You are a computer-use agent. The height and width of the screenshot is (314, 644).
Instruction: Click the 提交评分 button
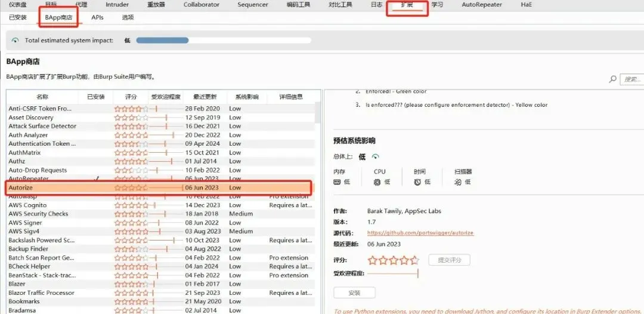(x=450, y=260)
